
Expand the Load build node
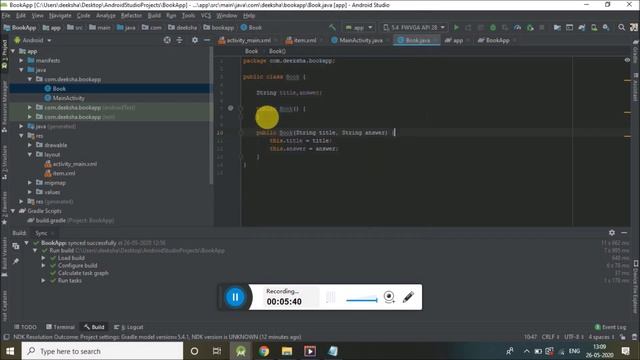click(43, 258)
